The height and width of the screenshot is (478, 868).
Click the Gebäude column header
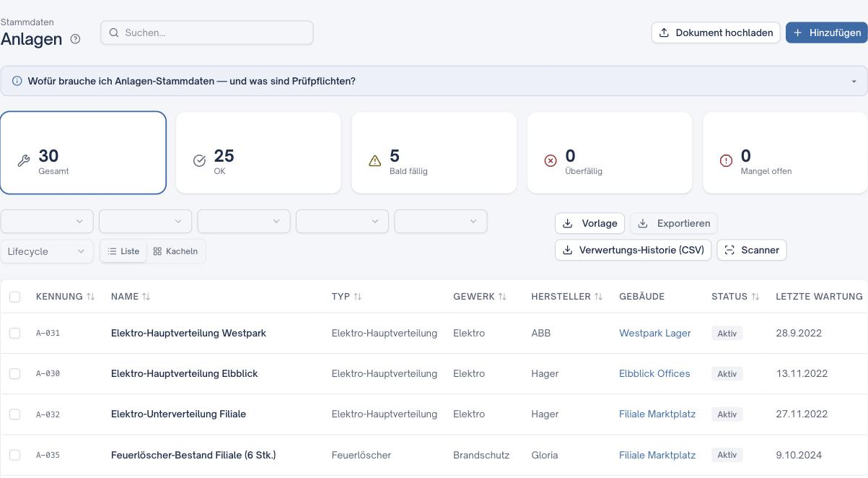pos(641,297)
